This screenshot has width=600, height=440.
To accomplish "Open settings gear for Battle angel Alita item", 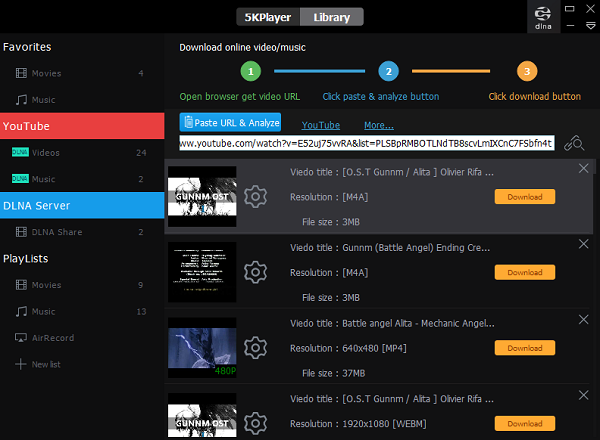I will pyautogui.click(x=255, y=347).
